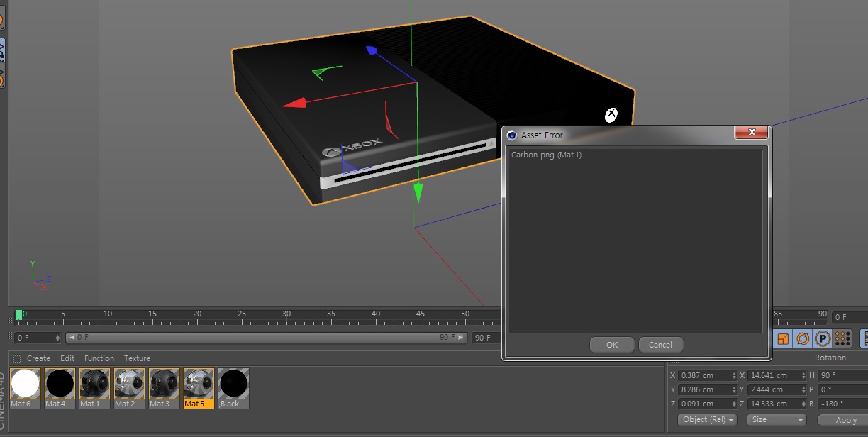Grab the red X axis arrow
868x437 pixels.
[x=294, y=104]
